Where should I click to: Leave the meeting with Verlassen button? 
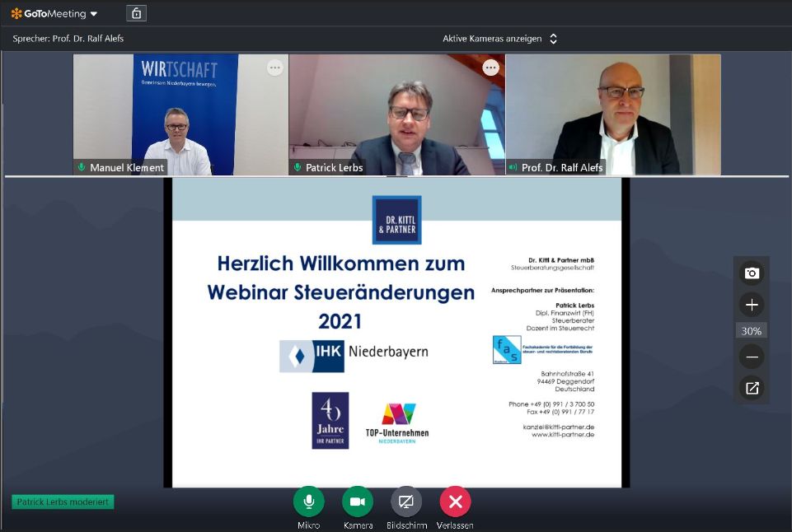tap(455, 502)
